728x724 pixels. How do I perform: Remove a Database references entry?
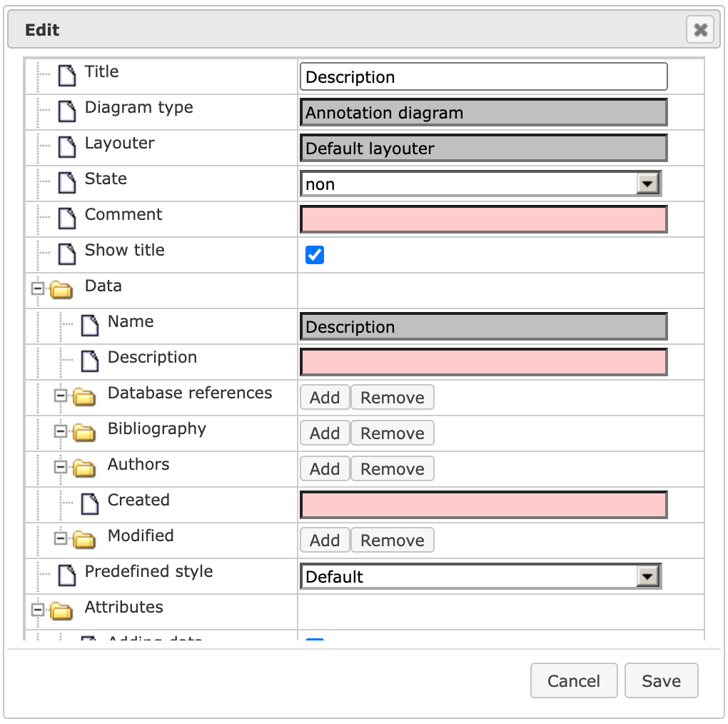(x=393, y=397)
